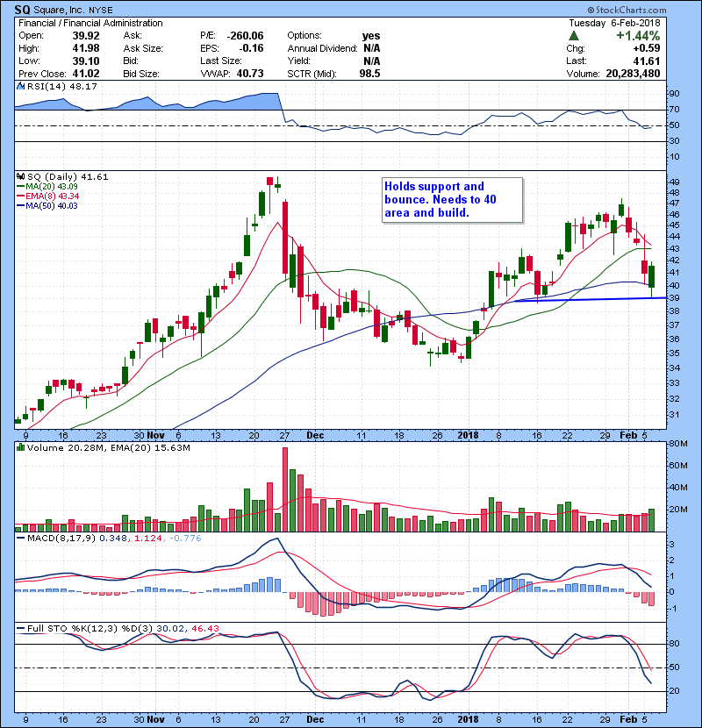Click the Low value 39.10
Screen dimensions: 702x728
pyautogui.click(x=86, y=61)
